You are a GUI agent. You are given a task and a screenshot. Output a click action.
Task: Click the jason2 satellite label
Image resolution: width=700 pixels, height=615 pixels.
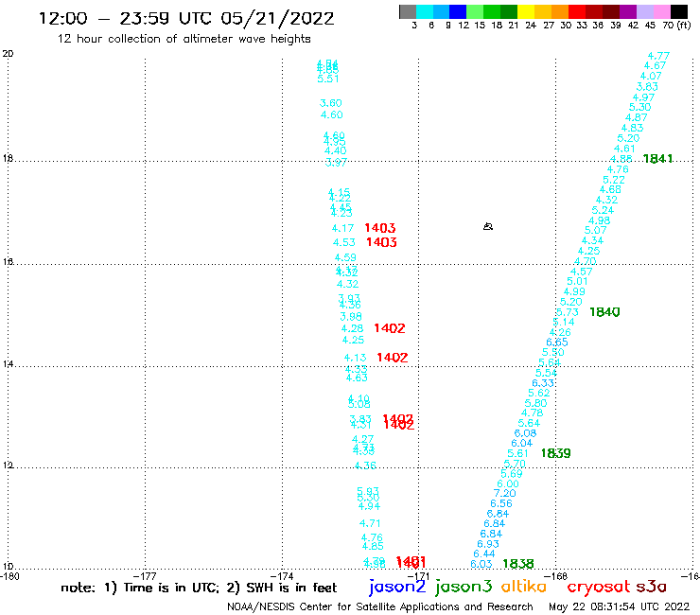[397, 587]
